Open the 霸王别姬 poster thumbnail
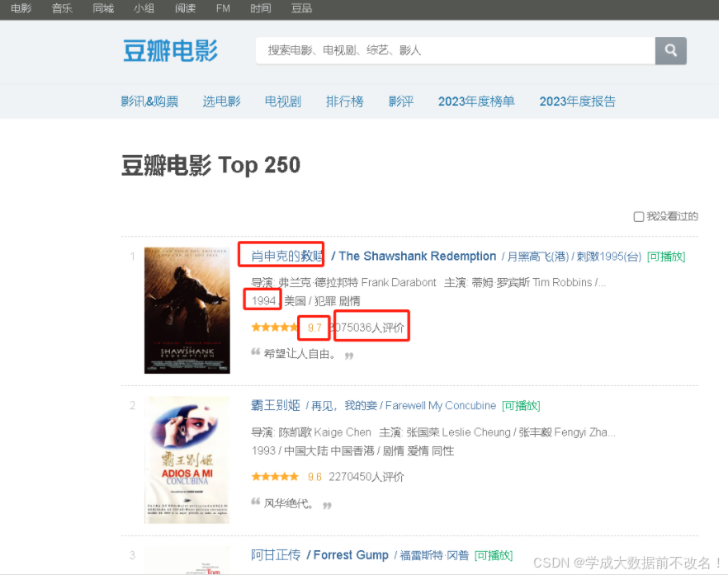This screenshot has width=728, height=575. [x=187, y=460]
